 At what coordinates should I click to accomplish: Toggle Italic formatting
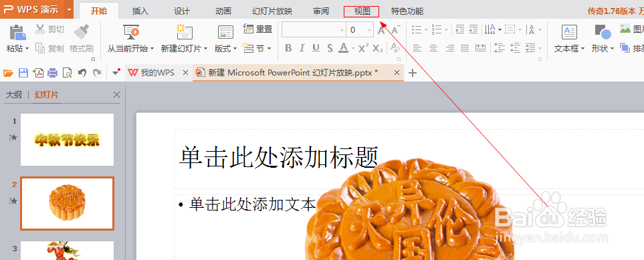302,49
